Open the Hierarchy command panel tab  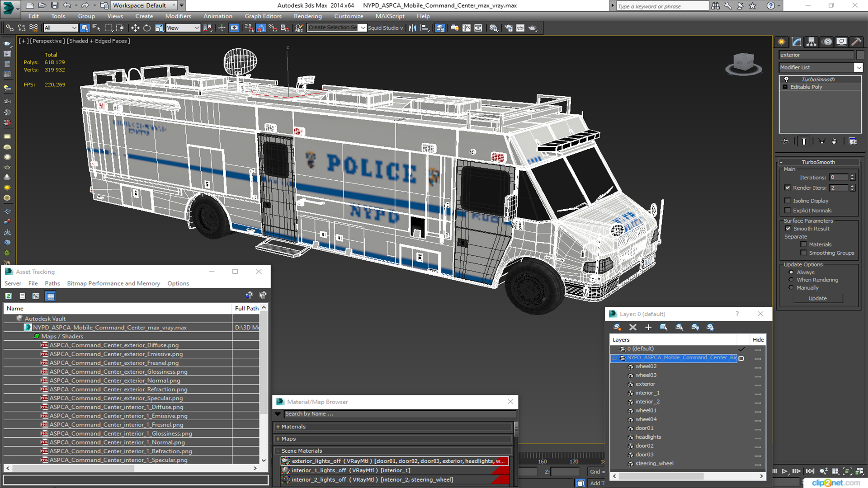811,42
